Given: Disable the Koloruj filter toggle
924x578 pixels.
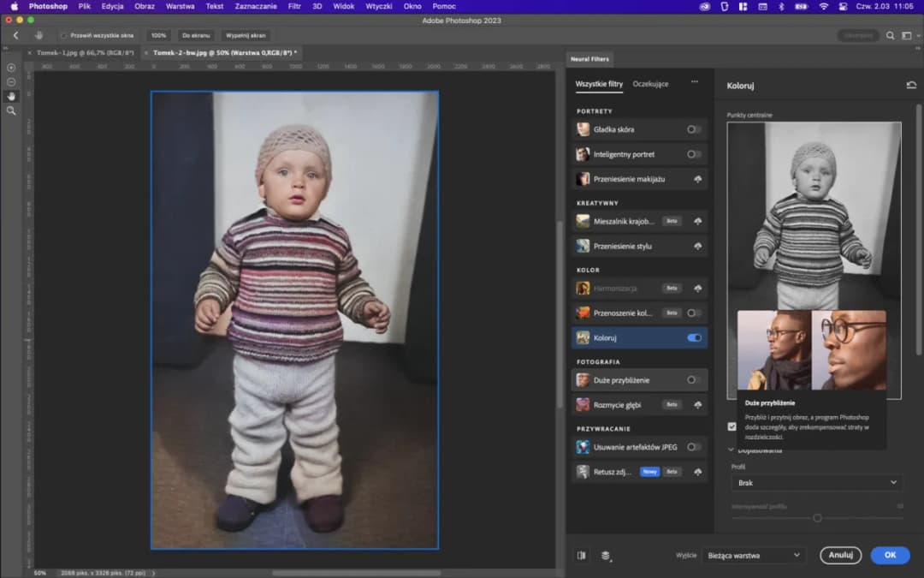Looking at the screenshot, I should (x=696, y=337).
